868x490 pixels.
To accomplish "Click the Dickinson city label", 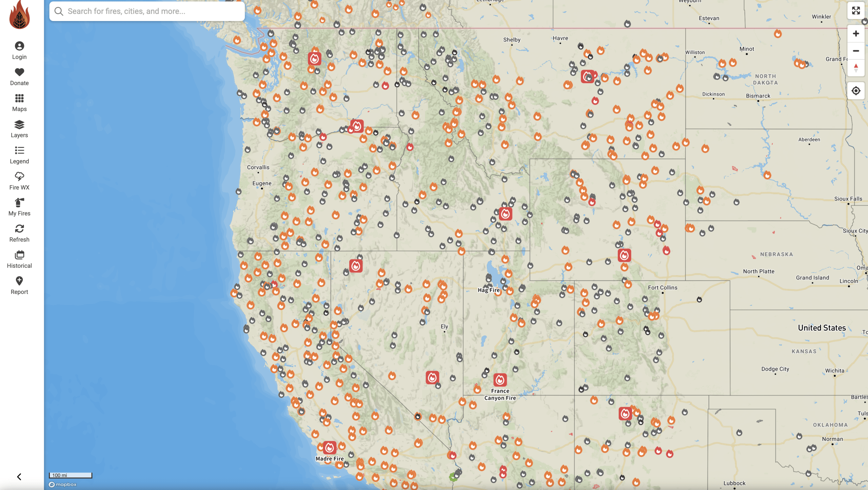I will [x=713, y=94].
